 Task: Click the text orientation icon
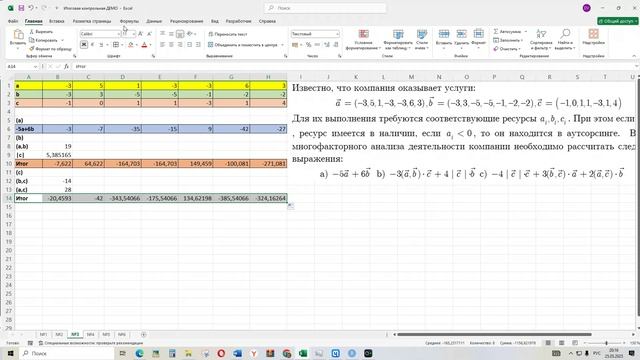[190, 33]
